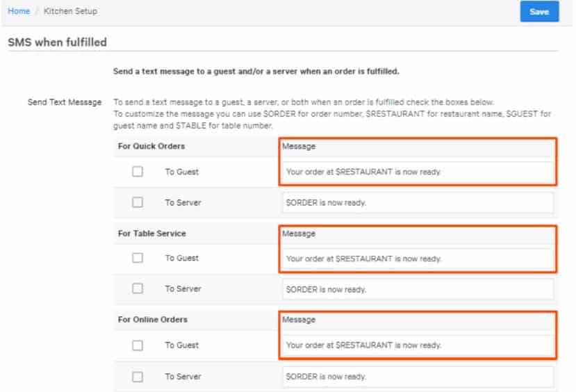Click the Home breadcrumb link

pos(18,12)
